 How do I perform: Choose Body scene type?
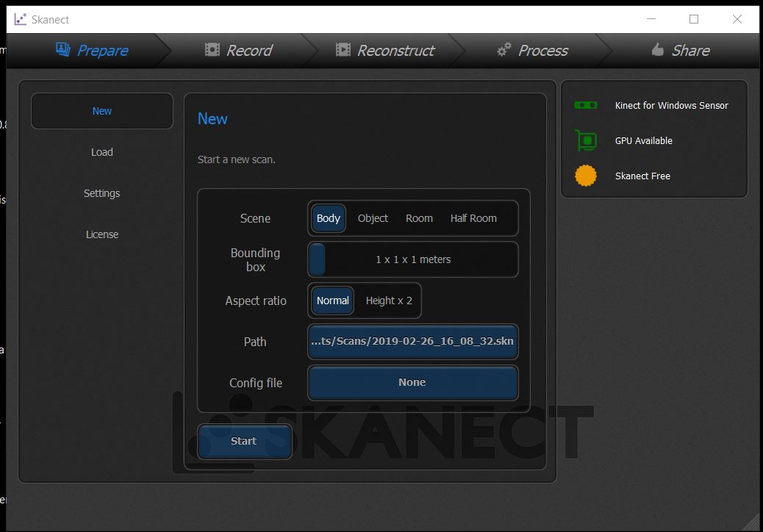coord(329,218)
